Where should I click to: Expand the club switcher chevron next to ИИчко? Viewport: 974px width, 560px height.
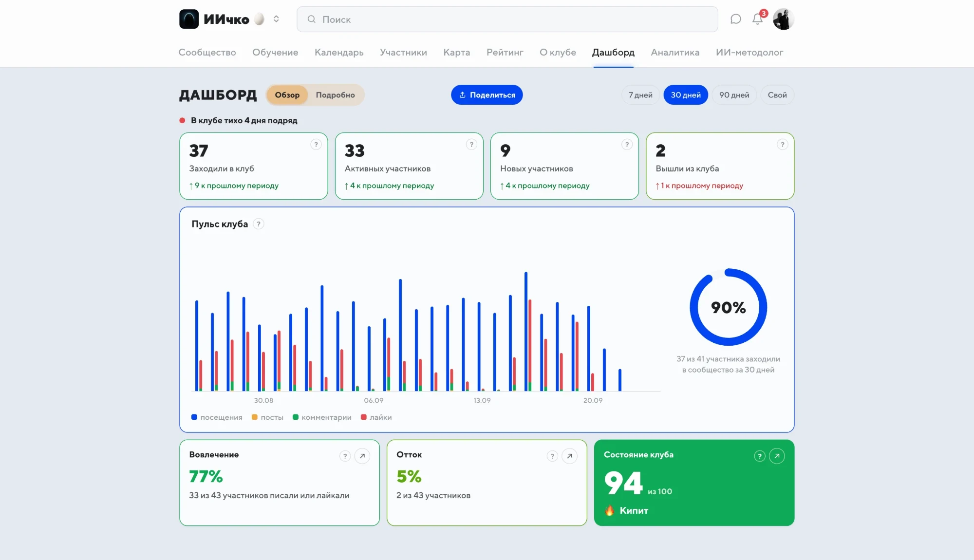click(x=276, y=19)
